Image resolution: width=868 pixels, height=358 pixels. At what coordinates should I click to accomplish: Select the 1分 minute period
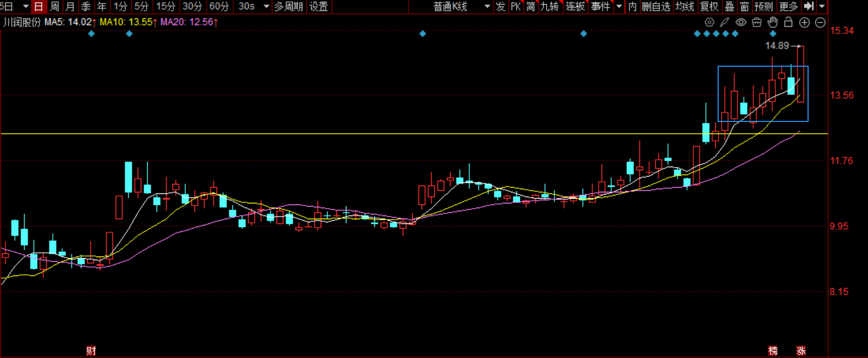tap(120, 6)
